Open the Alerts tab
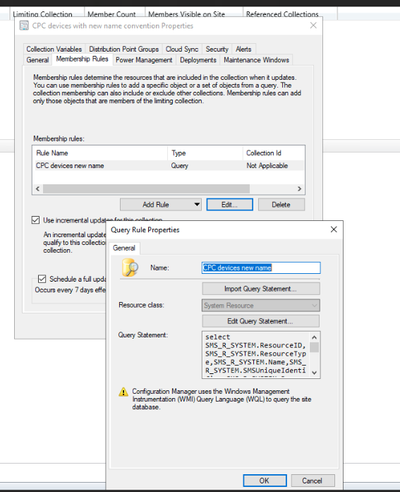Image resolution: width=400 pixels, height=492 pixels. pyautogui.click(x=243, y=49)
